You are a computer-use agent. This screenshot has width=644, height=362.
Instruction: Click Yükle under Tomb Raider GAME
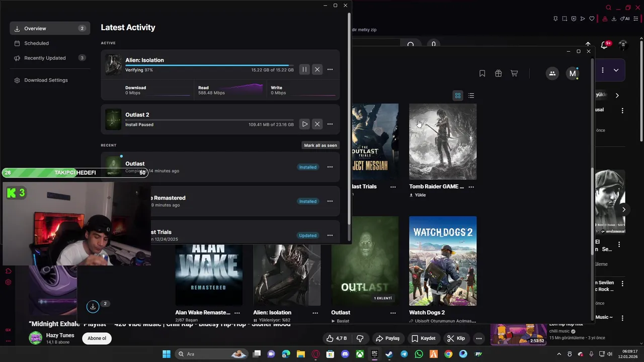coord(418,195)
